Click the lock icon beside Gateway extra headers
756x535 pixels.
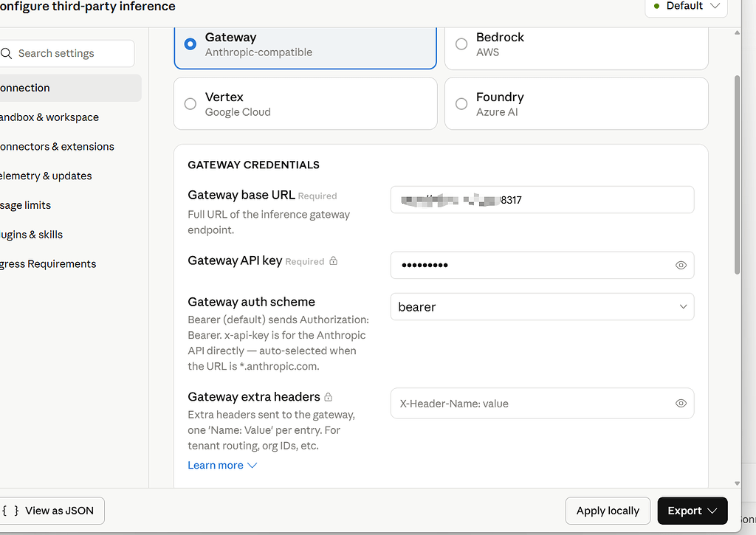(x=329, y=397)
